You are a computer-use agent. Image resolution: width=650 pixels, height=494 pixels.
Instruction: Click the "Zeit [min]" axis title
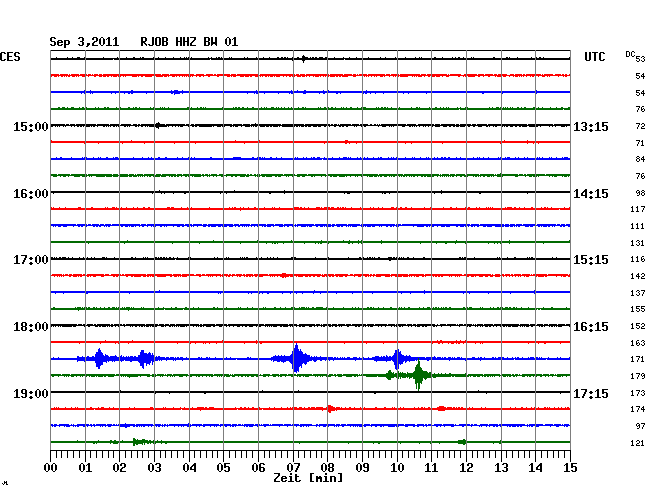(x=308, y=478)
